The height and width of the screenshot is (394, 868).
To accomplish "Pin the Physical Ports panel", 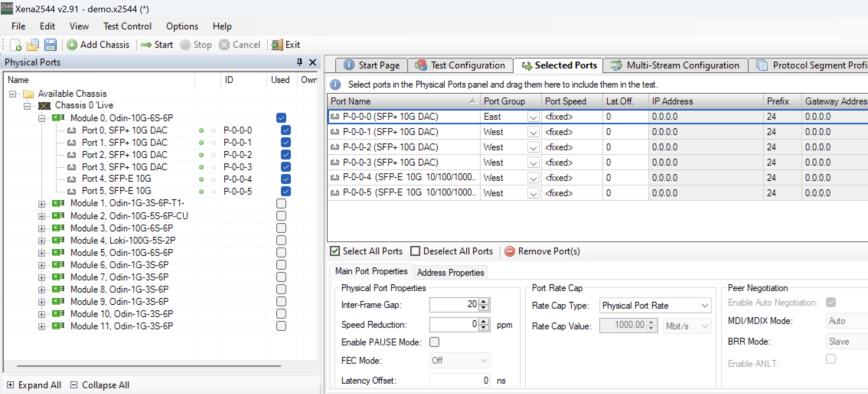I will coord(300,62).
